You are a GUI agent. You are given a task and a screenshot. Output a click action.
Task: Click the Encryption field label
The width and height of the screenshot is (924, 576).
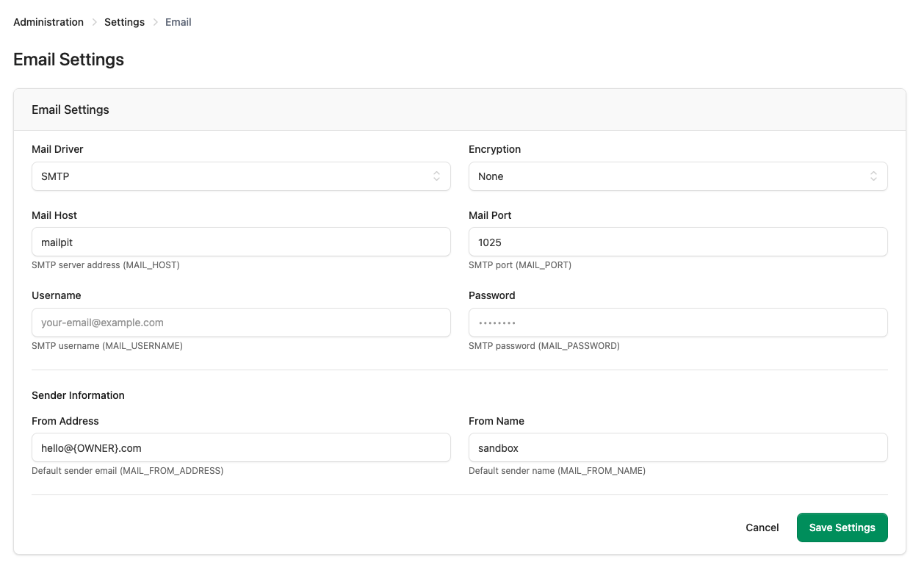click(494, 149)
